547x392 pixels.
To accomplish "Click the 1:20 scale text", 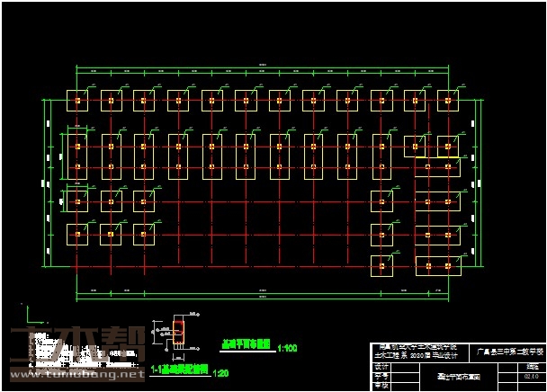I will (220, 370).
